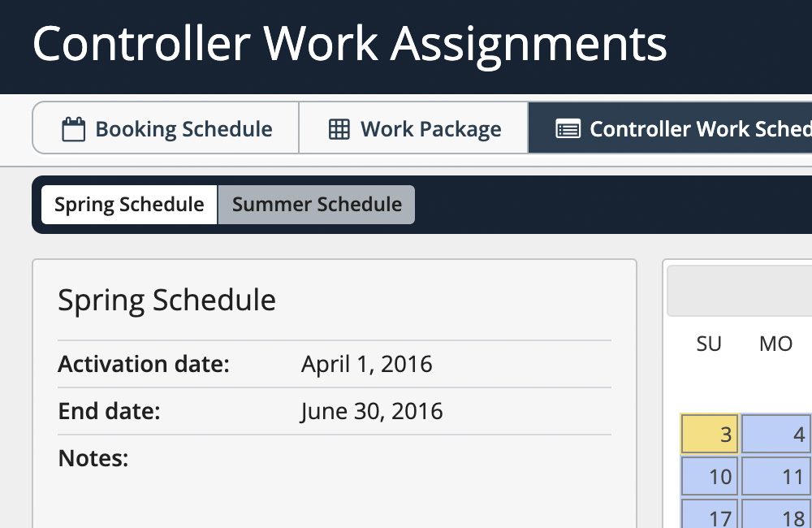Click calendar day 17
The image size is (812, 528).
coord(709,515)
